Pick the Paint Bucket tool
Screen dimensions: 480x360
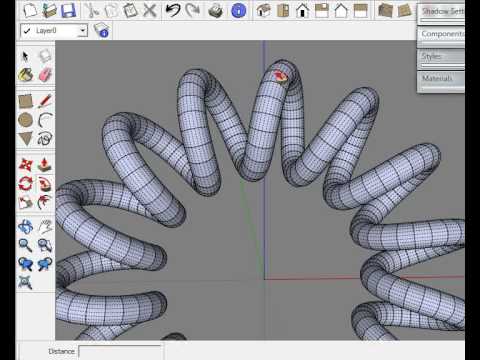(x=26, y=75)
